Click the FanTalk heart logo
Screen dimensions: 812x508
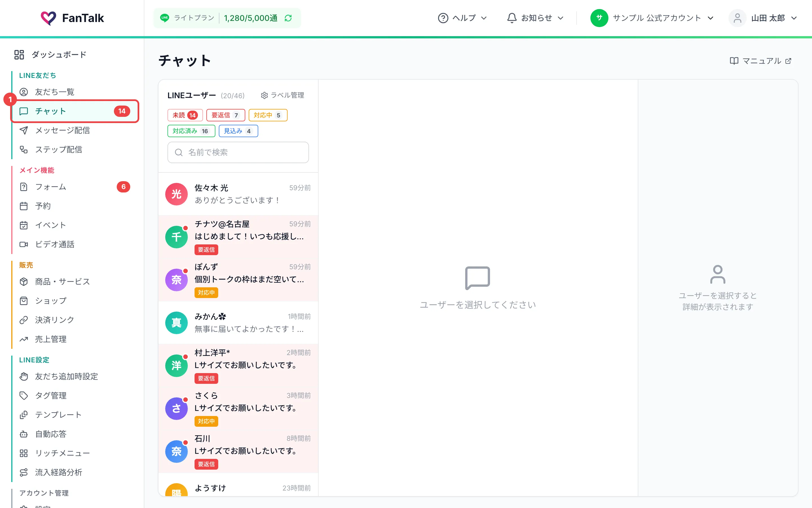(48, 18)
